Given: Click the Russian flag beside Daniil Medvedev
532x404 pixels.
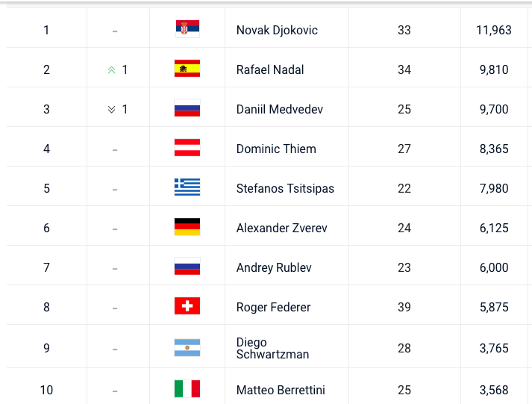Looking at the screenshot, I should click(187, 108).
